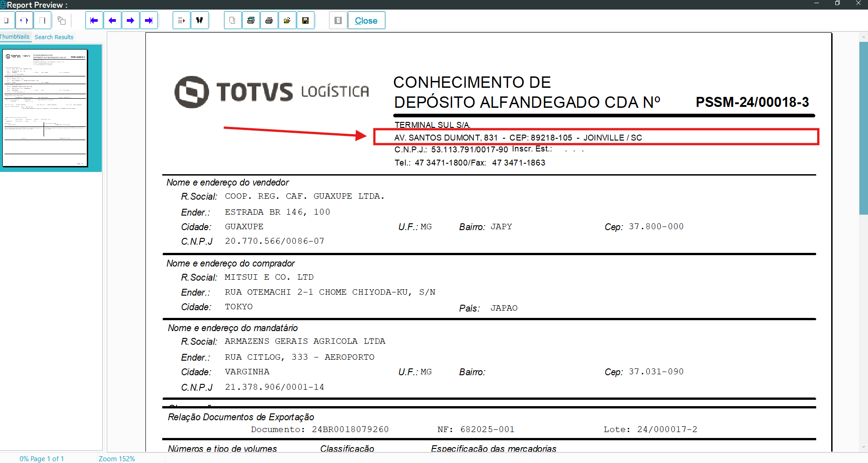
Task: Click buyer name 'MITSUI E CO. LTD'
Action: click(x=269, y=277)
